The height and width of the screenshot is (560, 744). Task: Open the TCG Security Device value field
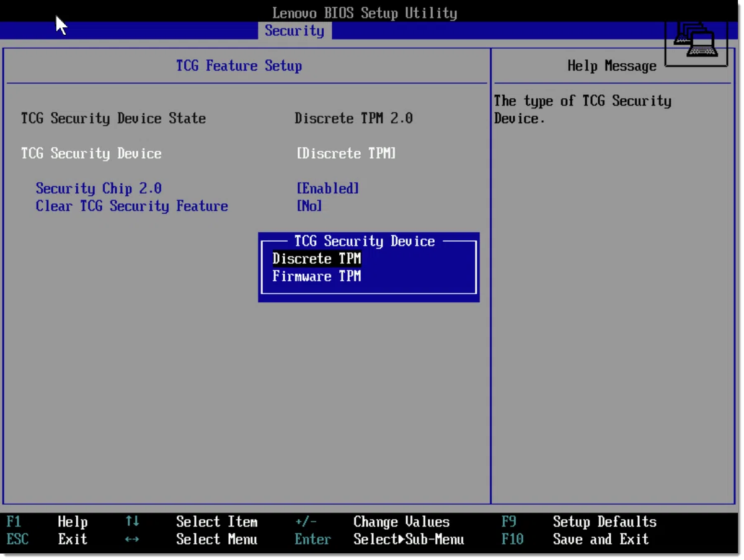pos(346,154)
